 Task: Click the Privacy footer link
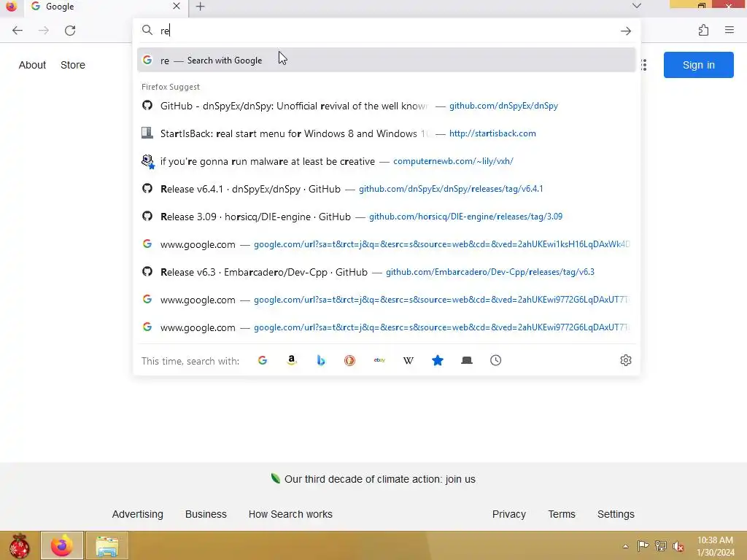508,514
